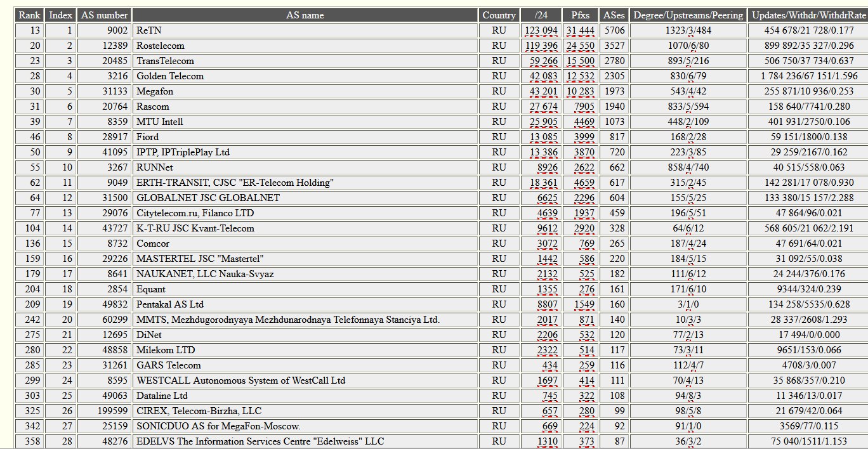
Task: Click AS number "12389"
Action: pos(115,46)
